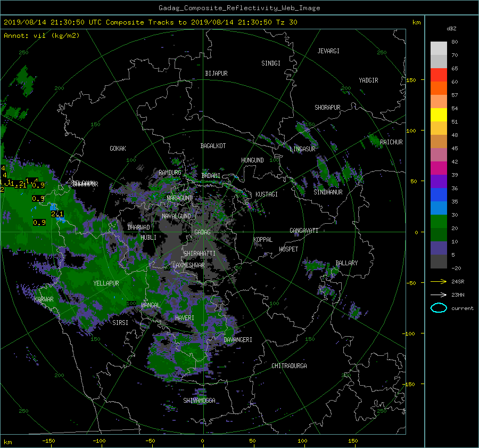Click the LINGASUR city label
This screenshot has height=448, width=479.
(302, 149)
